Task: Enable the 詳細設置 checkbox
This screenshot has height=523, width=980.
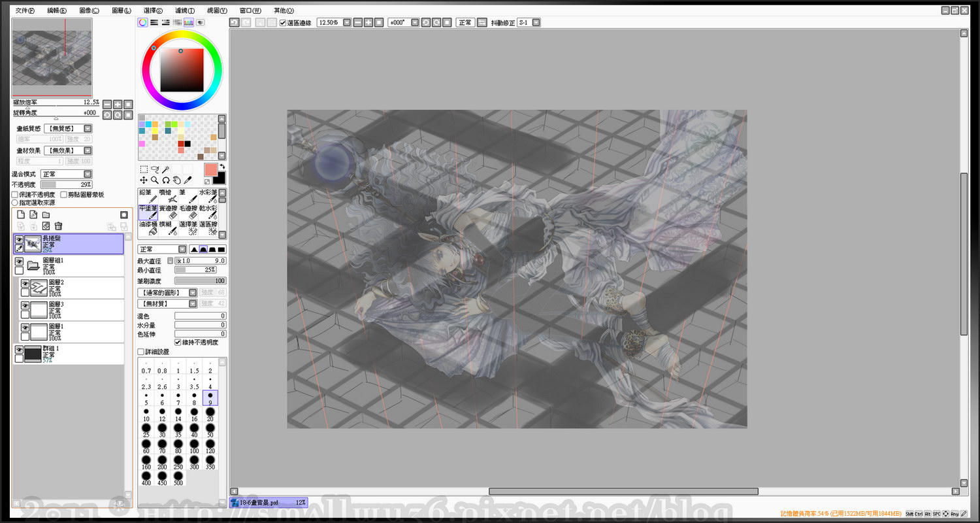Action: 140,352
